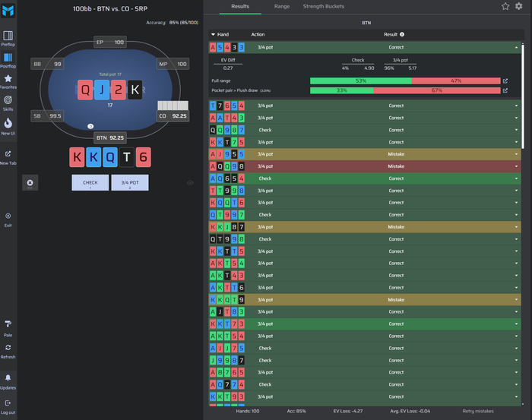The image size is (532, 420).
Task: Switch to the Results tab
Action: point(240,6)
